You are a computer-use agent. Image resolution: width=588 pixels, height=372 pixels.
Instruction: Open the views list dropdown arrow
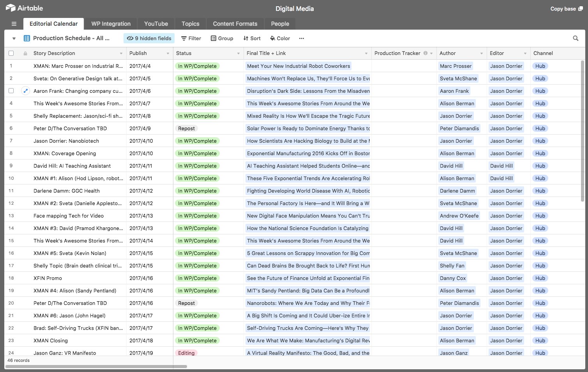pyautogui.click(x=14, y=39)
